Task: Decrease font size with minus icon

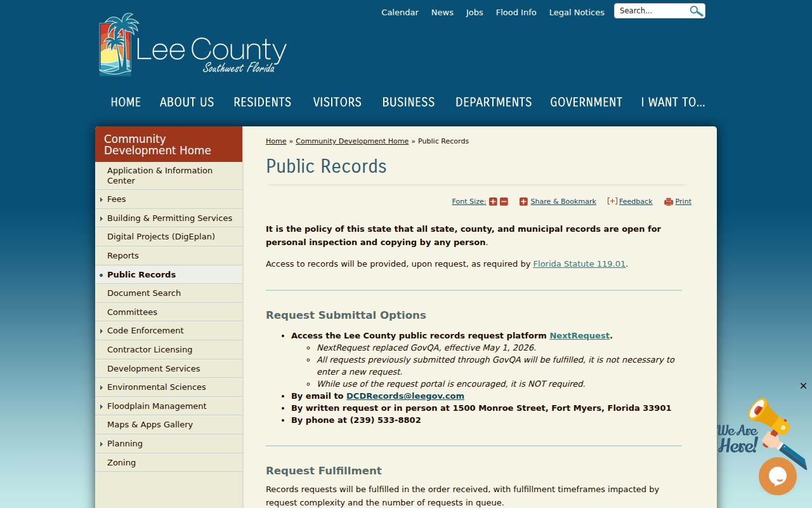Action: click(x=504, y=202)
